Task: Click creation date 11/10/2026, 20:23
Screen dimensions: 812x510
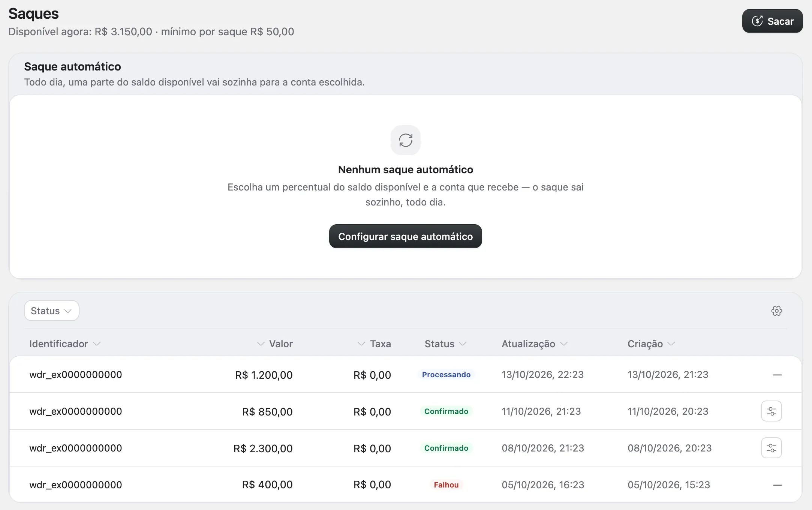Action: click(668, 411)
